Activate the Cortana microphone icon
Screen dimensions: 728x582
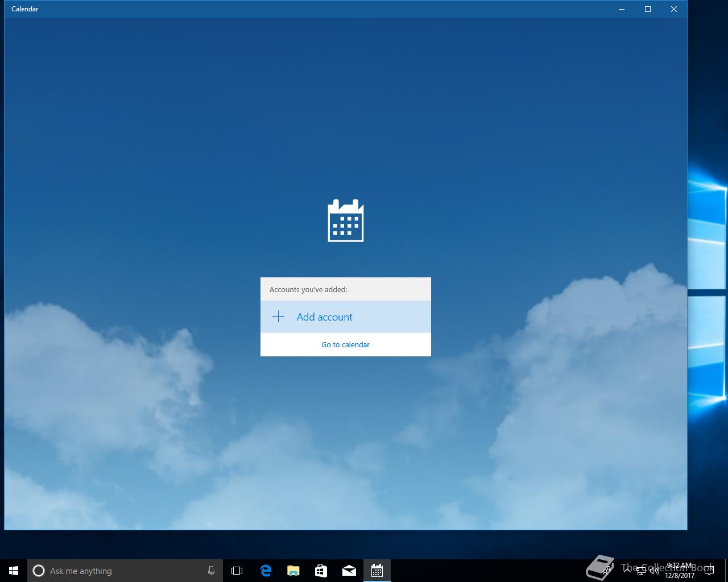[x=211, y=571]
